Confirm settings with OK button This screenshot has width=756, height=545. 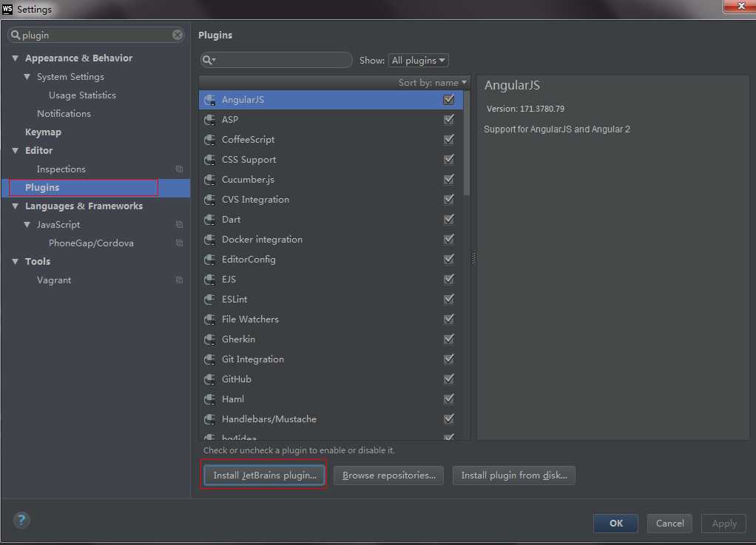(x=615, y=524)
